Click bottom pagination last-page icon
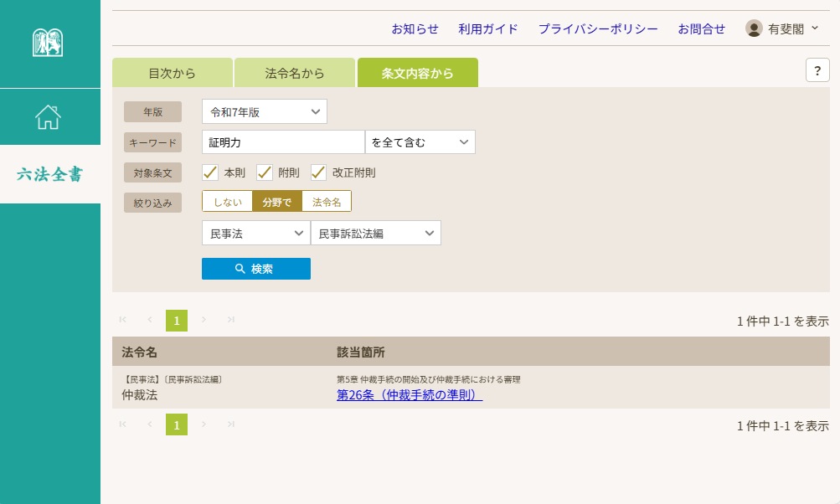The height and width of the screenshot is (504, 840). click(231, 424)
